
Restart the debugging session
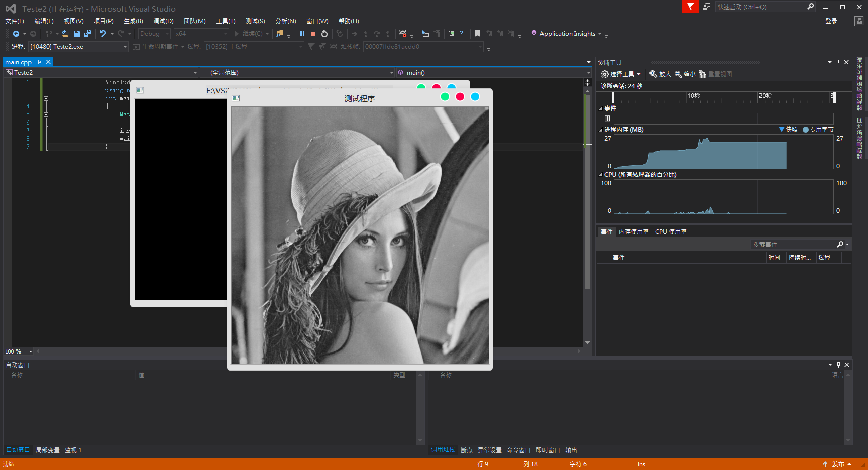324,34
